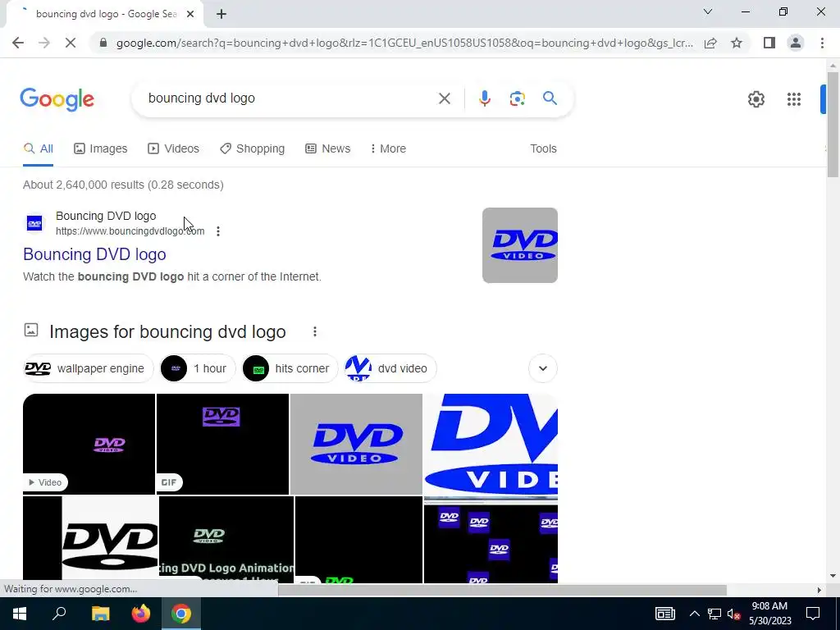The image size is (840, 630).
Task: Open Google quick settings gear
Action: click(x=756, y=99)
